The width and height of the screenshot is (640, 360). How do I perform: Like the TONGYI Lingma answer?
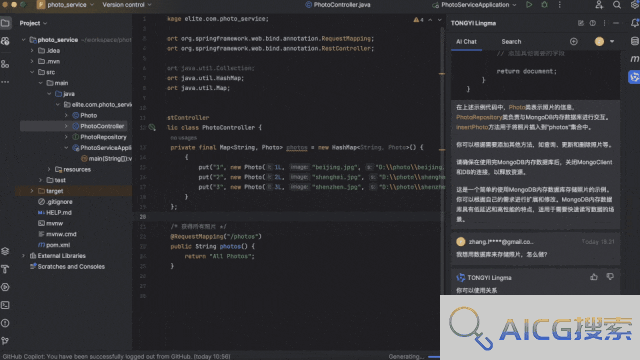pyautogui.click(x=594, y=277)
